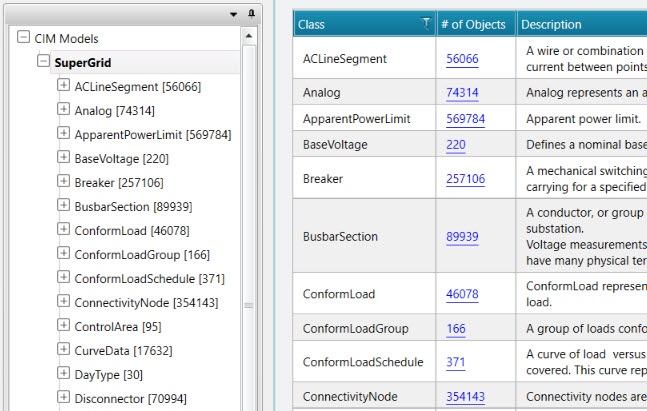
Task: Select the ApparentPowerLimit class cell
Action: [x=364, y=119]
